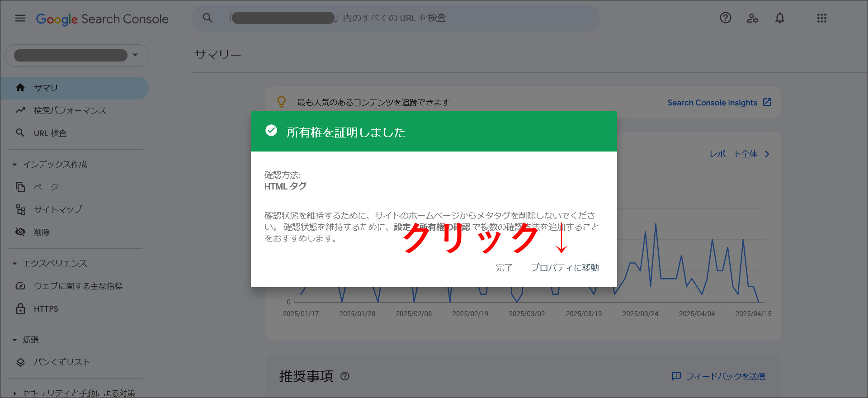
Task: Click the 推奨事項 section heading
Action: pos(306,376)
